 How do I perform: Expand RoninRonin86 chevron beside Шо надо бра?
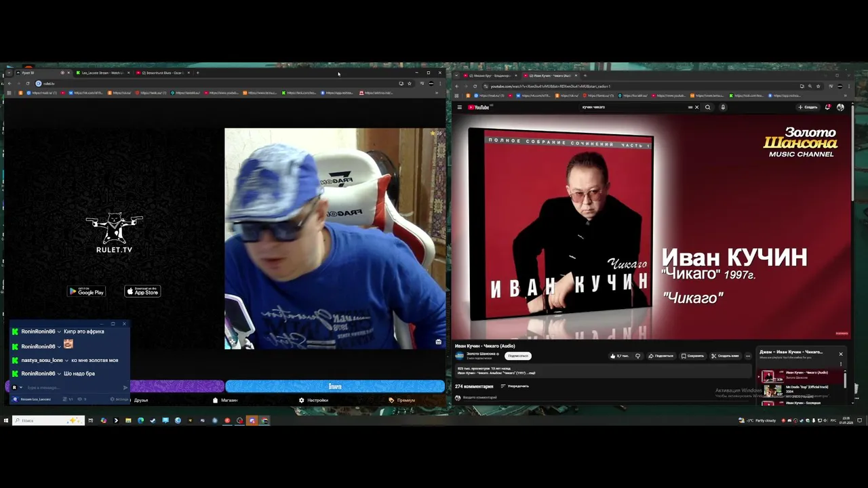click(59, 373)
